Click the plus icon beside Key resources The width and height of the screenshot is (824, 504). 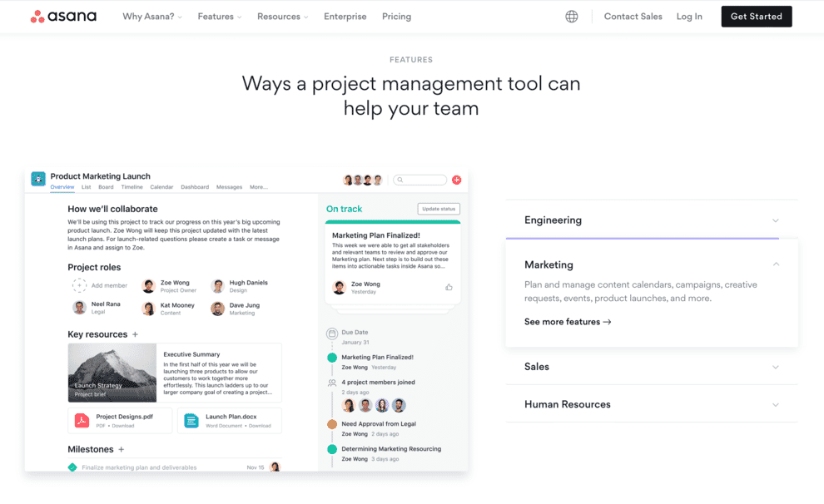click(136, 334)
